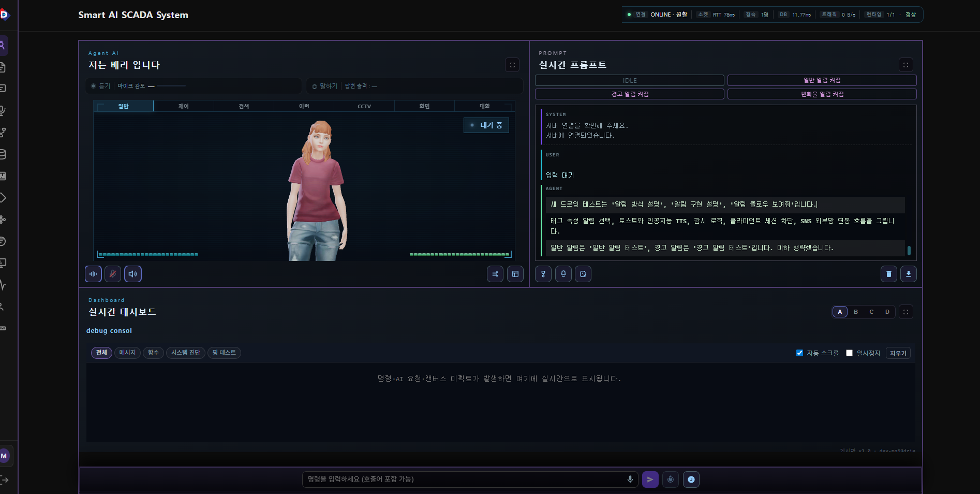The width and height of the screenshot is (980, 494).
Task: Click the note edit icon under prompt
Action: [x=583, y=274]
